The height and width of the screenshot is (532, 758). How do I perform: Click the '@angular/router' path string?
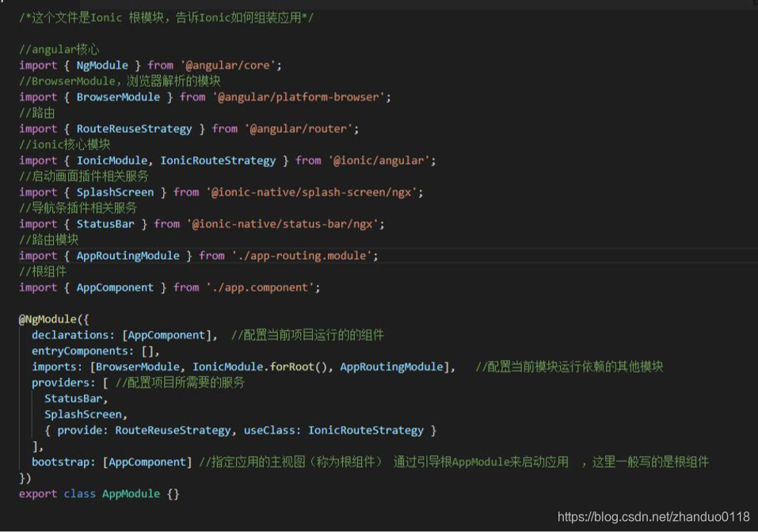299,129
